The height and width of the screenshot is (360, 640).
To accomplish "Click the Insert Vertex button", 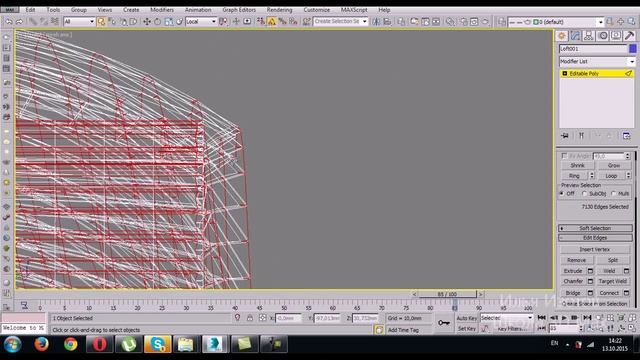I will tap(595, 249).
